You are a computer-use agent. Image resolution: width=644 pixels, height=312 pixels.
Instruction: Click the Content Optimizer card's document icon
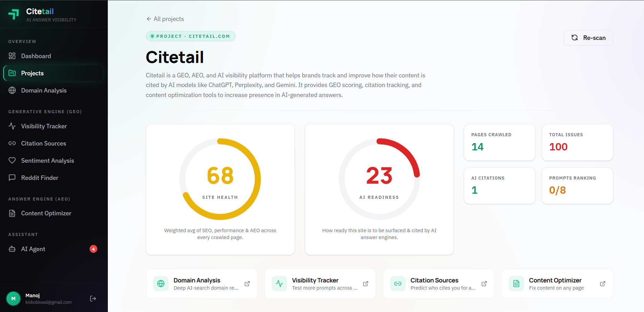[x=516, y=284]
